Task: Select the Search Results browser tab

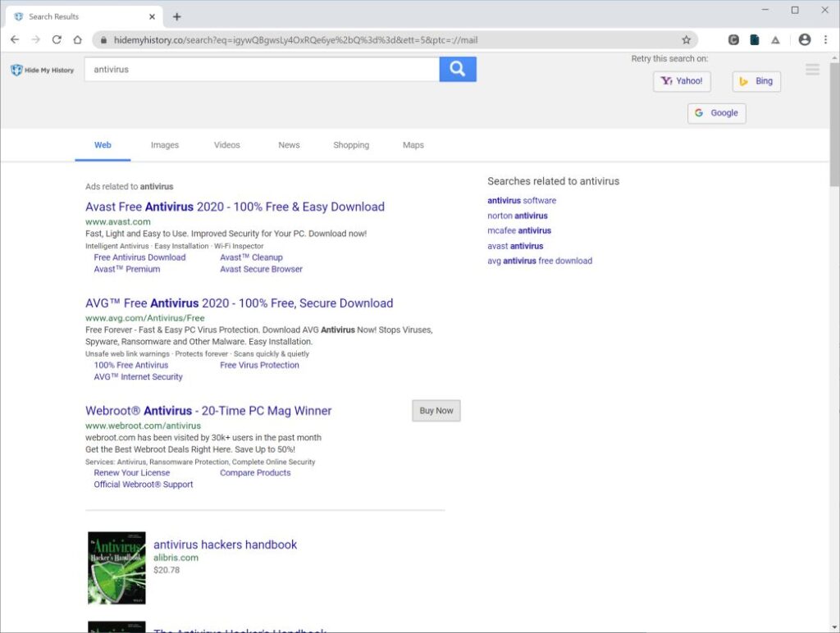Action: pyautogui.click(x=83, y=16)
